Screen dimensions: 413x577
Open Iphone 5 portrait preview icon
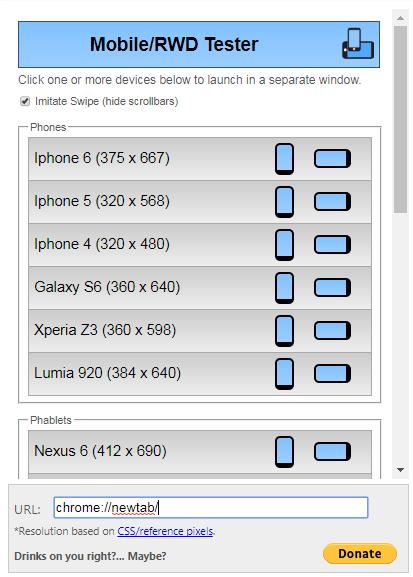tap(284, 202)
